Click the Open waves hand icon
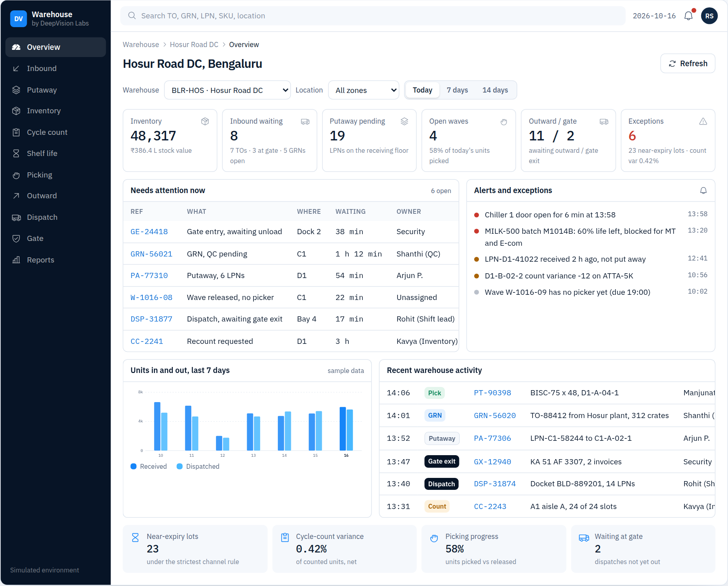The width and height of the screenshot is (728, 586). tap(504, 122)
